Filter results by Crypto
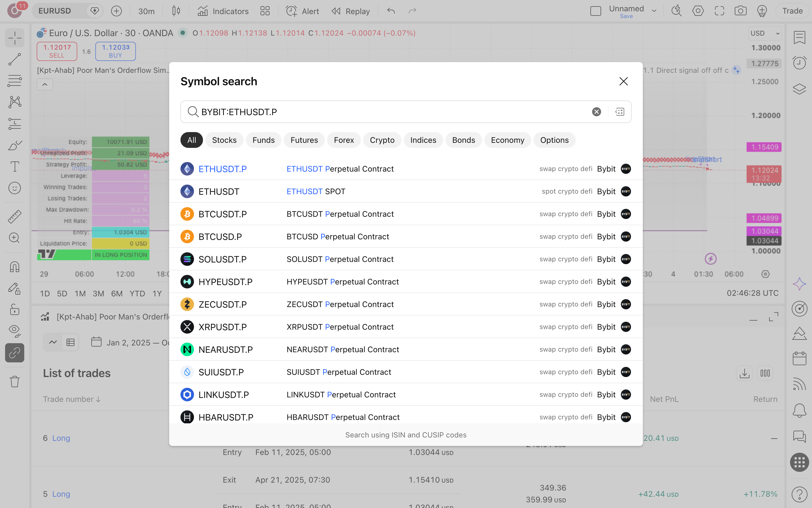This screenshot has width=812, height=508. pyautogui.click(x=382, y=140)
